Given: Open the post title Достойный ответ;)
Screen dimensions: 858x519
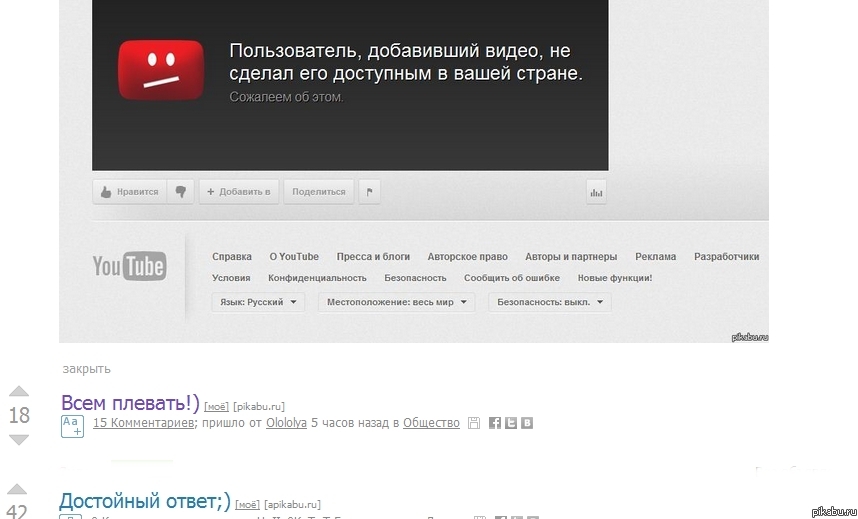Looking at the screenshot, I should pos(145,501).
